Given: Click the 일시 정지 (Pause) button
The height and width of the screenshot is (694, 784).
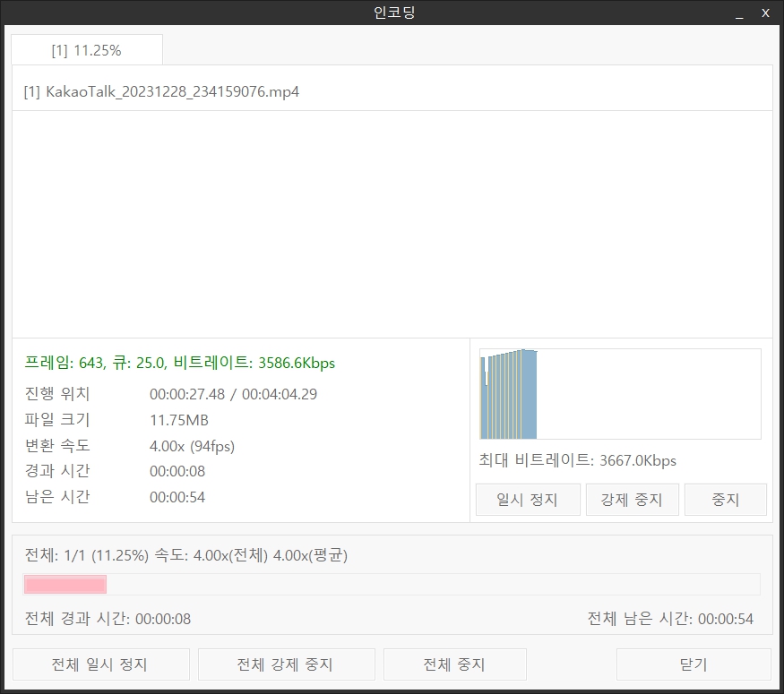Looking at the screenshot, I should [527, 499].
